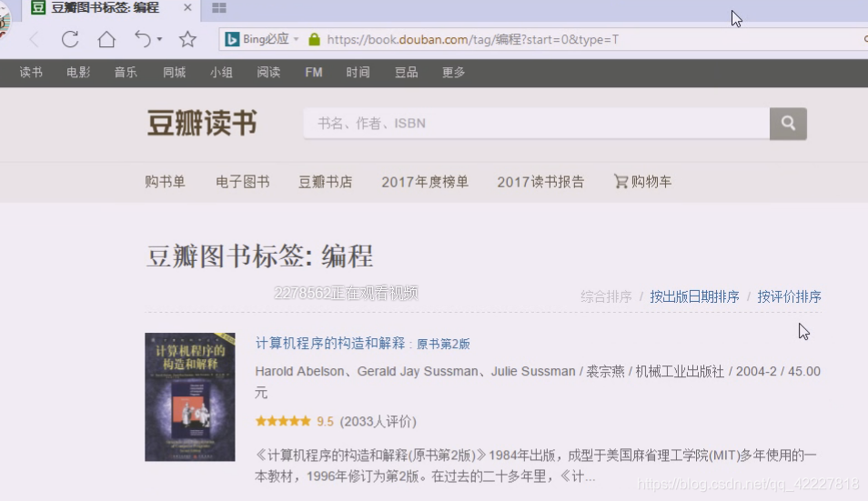Open 小组 in the top navigation
The height and width of the screenshot is (501, 868).
coord(221,73)
